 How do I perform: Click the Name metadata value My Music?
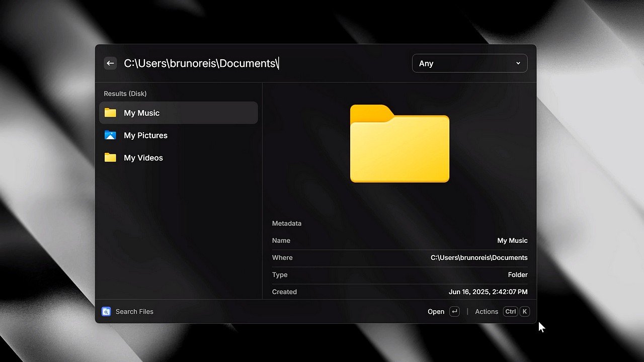[512, 240]
